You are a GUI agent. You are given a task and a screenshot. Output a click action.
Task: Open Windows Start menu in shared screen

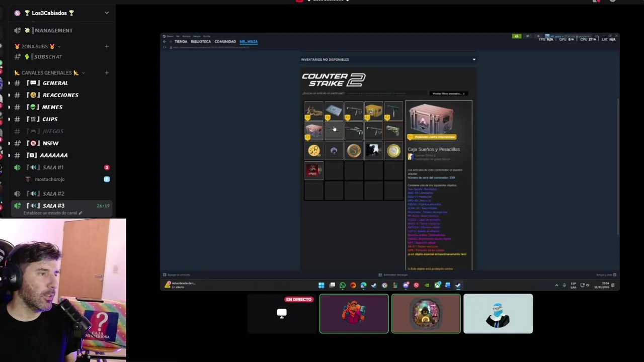321,286
